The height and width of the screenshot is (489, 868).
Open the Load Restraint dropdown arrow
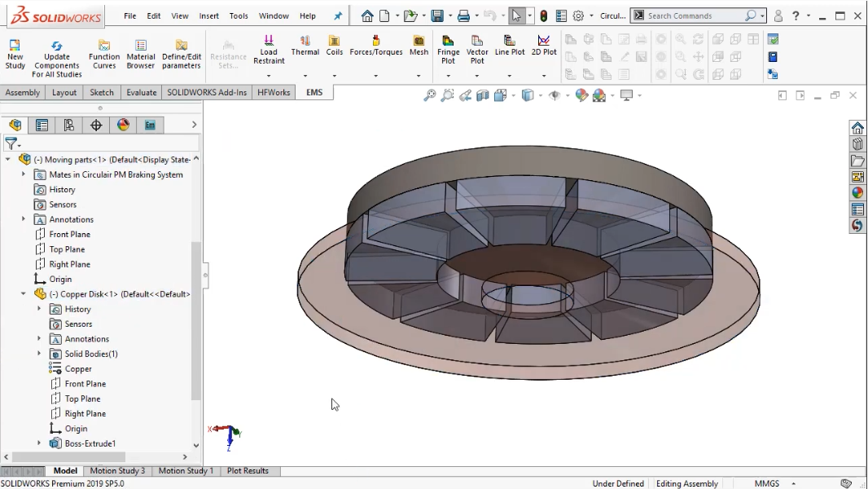(x=269, y=75)
